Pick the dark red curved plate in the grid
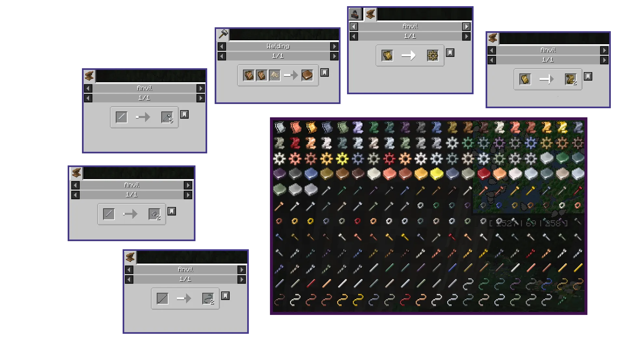 pyautogui.click(x=295, y=143)
